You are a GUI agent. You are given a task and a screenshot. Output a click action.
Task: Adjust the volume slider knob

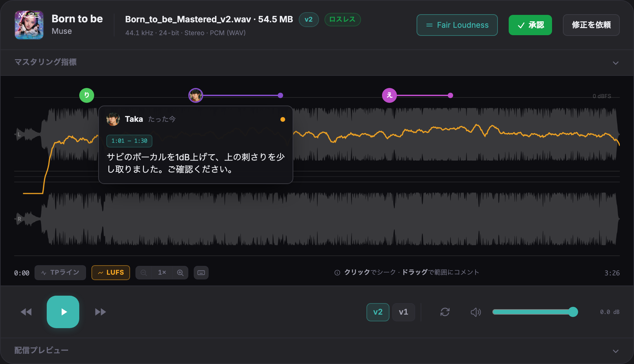pos(573,312)
